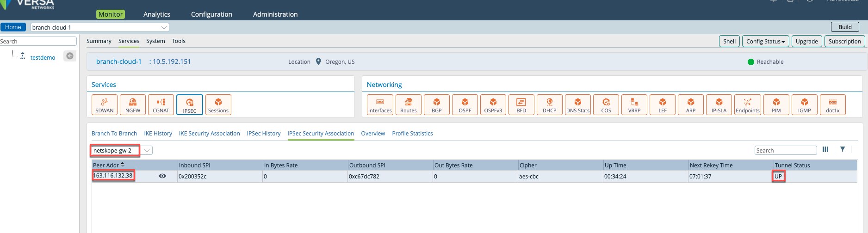The width and height of the screenshot is (868, 233).
Task: Open the IKE History tab
Action: pyautogui.click(x=158, y=134)
